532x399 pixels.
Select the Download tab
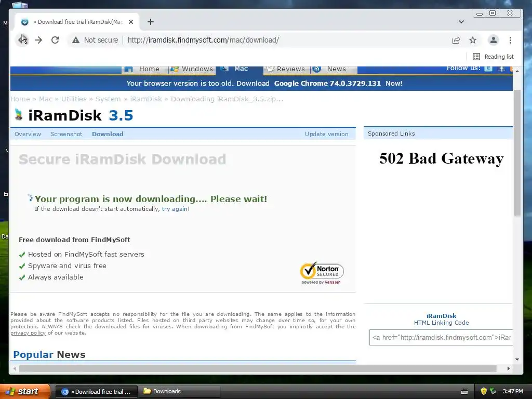point(108,134)
